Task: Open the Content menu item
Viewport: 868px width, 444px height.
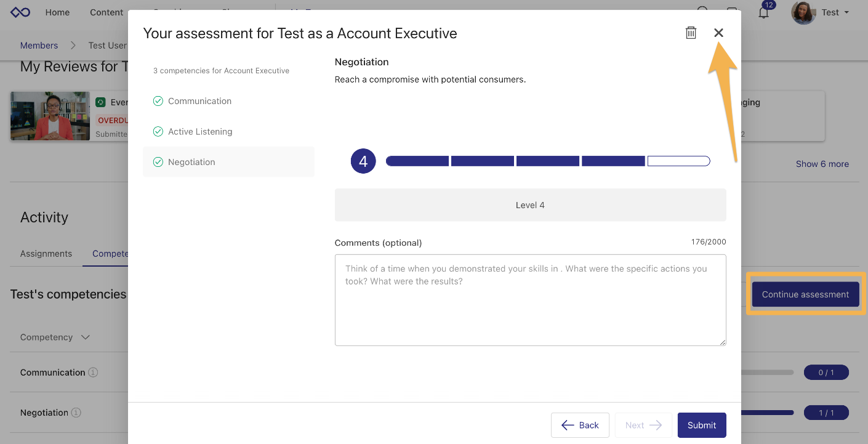Action: (106, 12)
